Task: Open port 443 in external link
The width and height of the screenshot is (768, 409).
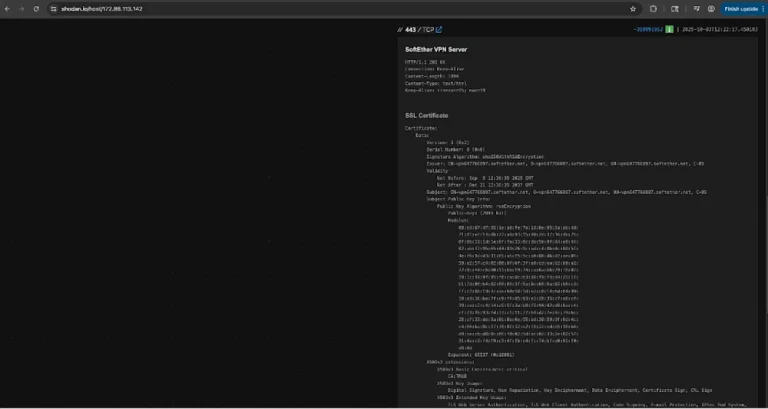Action: [x=439, y=30]
